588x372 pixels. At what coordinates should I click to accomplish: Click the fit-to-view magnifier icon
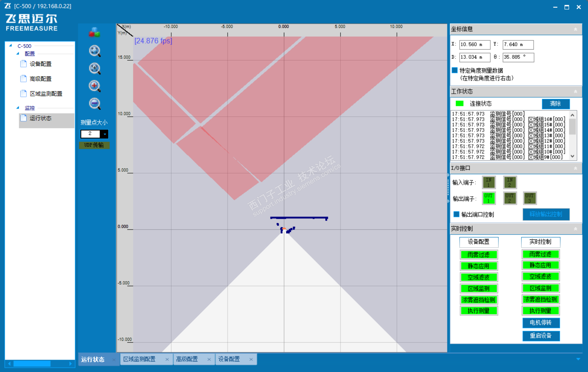point(94,51)
